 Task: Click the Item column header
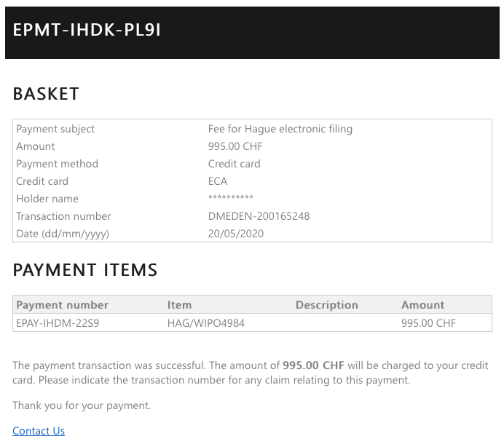tap(179, 305)
